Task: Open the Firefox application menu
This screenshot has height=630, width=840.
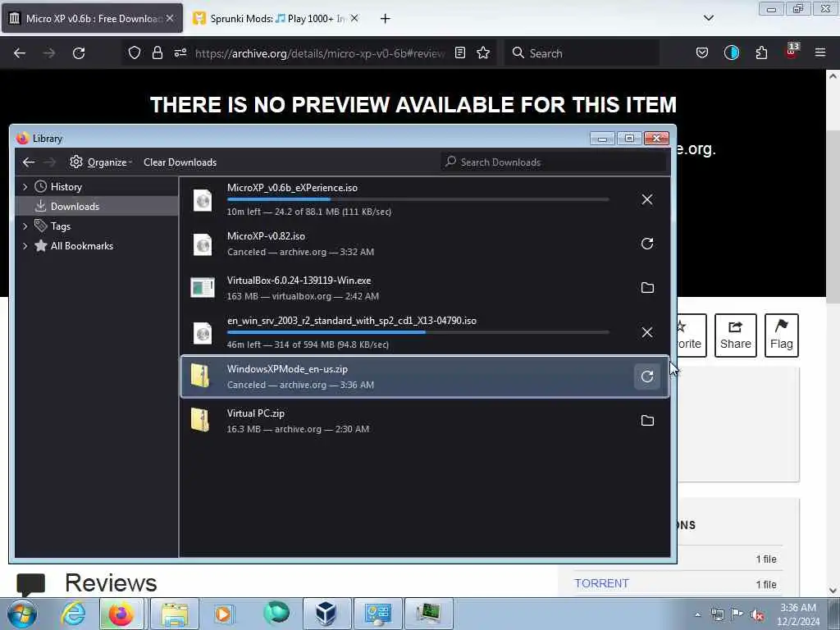Action: coord(820,52)
